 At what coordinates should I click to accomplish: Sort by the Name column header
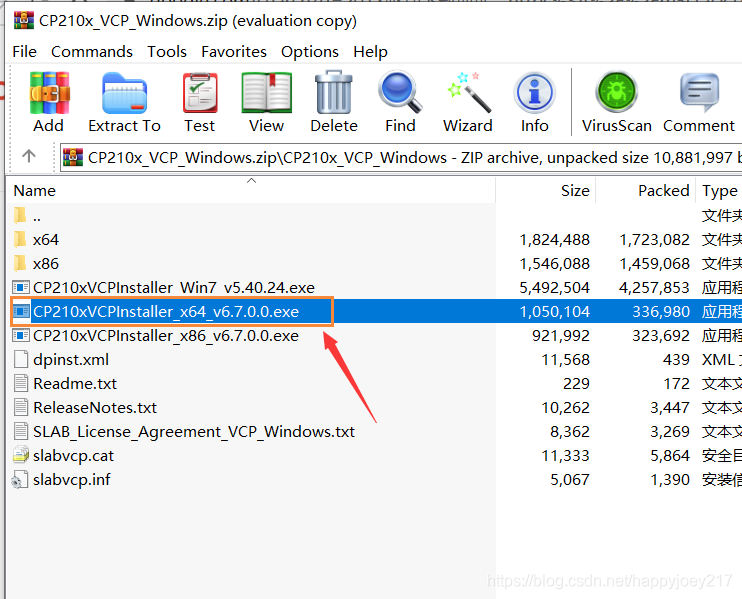coord(251,190)
